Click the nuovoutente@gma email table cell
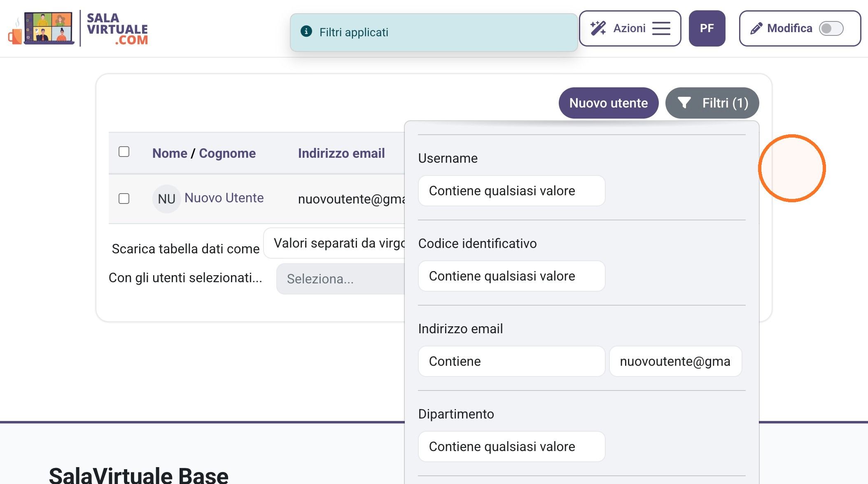Image resolution: width=868 pixels, height=484 pixels. [351, 199]
